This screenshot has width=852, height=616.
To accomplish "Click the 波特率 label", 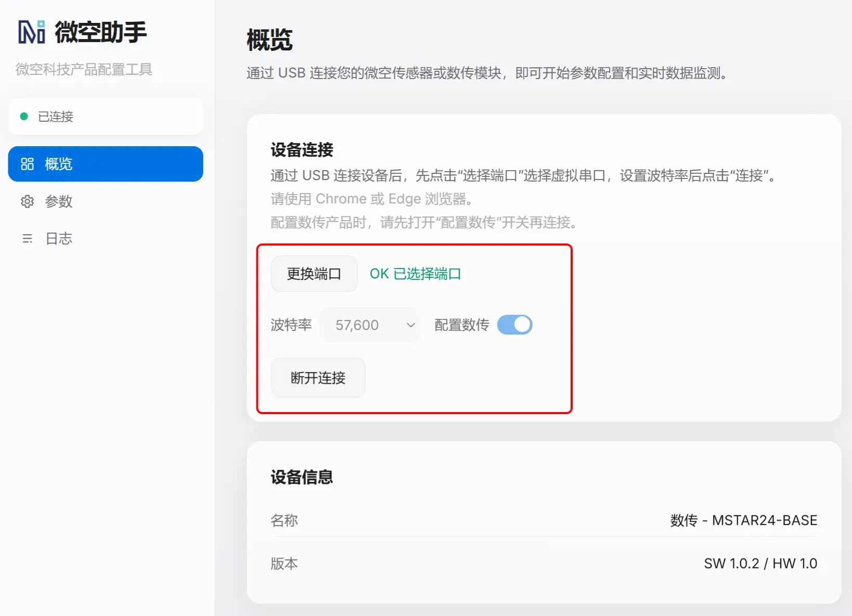I will pyautogui.click(x=291, y=325).
